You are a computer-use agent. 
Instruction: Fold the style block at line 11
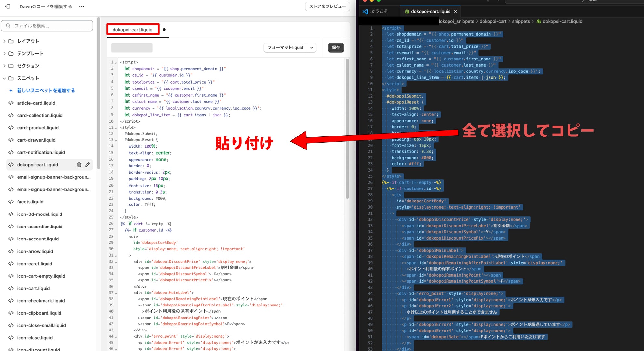tap(116, 128)
